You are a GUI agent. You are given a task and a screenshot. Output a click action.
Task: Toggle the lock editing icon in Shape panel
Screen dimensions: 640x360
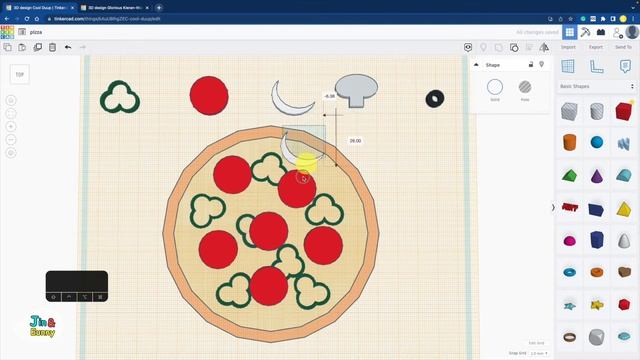531,64
